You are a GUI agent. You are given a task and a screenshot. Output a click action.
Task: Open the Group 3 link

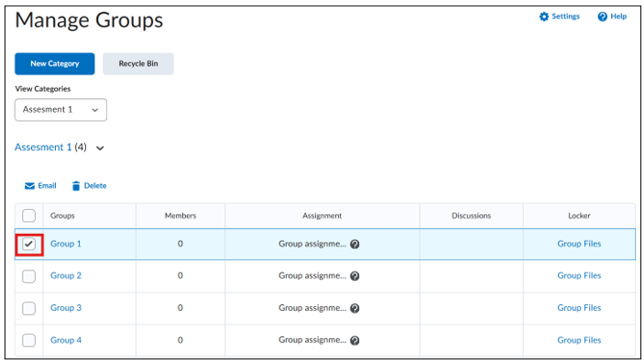[x=66, y=308]
